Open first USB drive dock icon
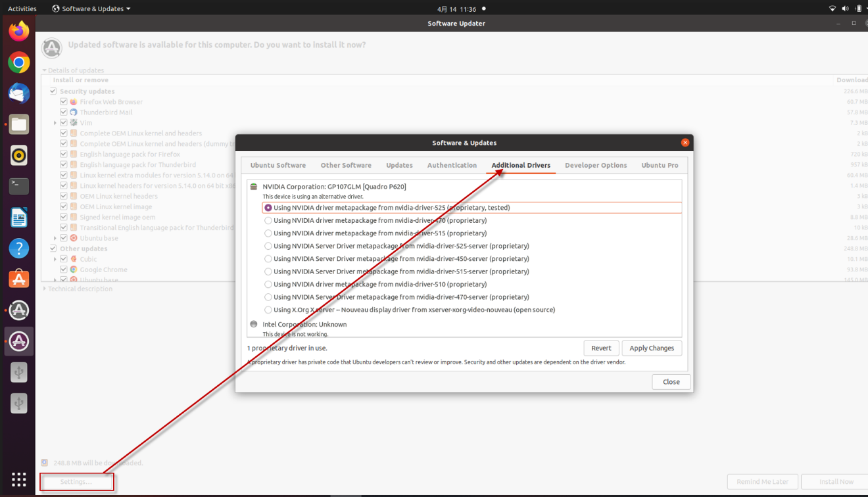 (19, 372)
